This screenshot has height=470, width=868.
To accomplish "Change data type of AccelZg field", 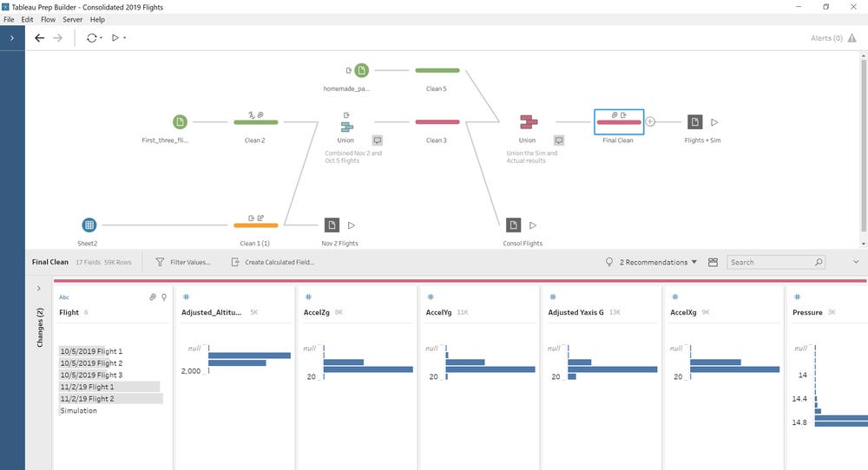I will 308,297.
